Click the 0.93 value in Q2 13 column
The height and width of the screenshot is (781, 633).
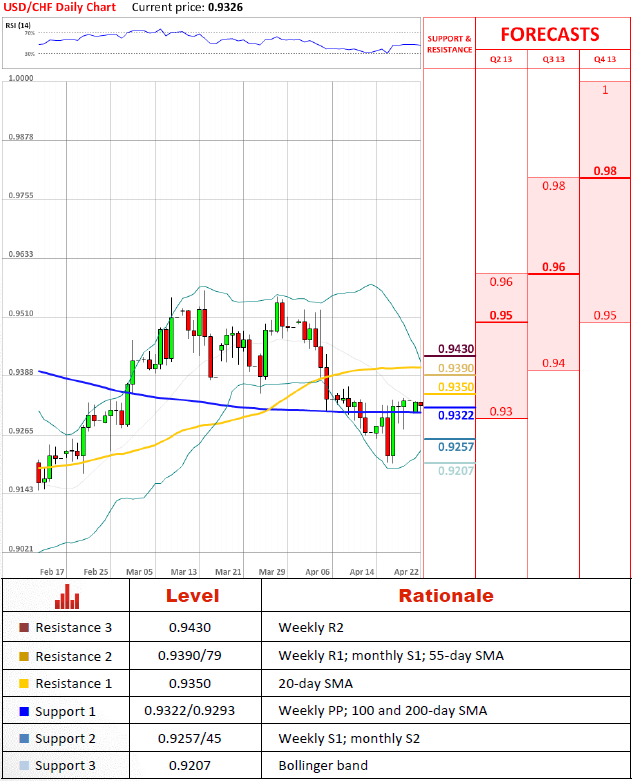coord(501,411)
